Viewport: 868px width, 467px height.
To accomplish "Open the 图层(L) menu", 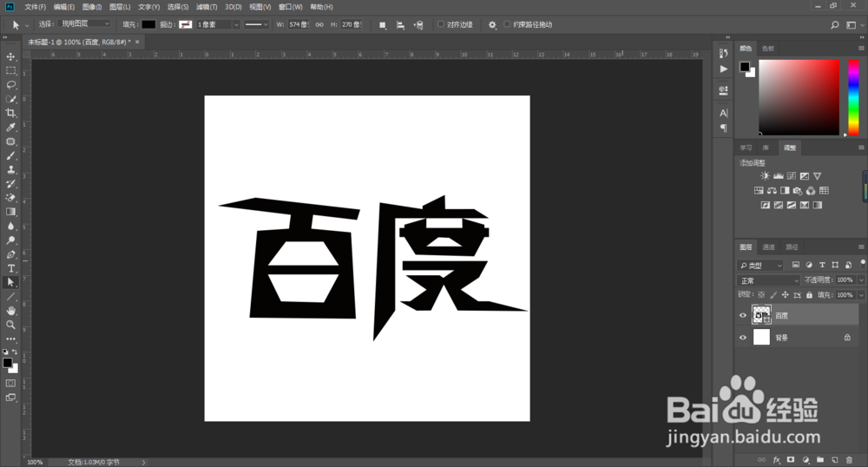I will 120,7.
